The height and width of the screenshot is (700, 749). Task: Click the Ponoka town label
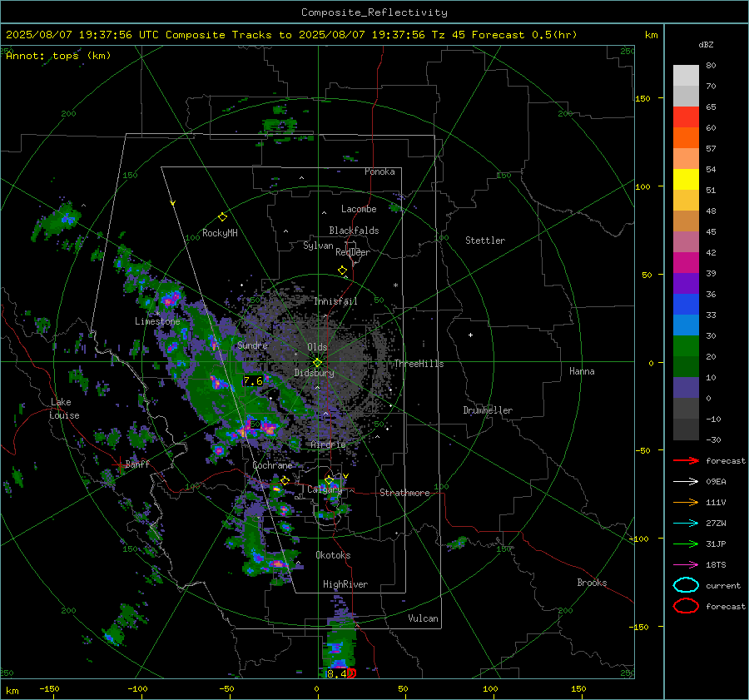coord(379,171)
